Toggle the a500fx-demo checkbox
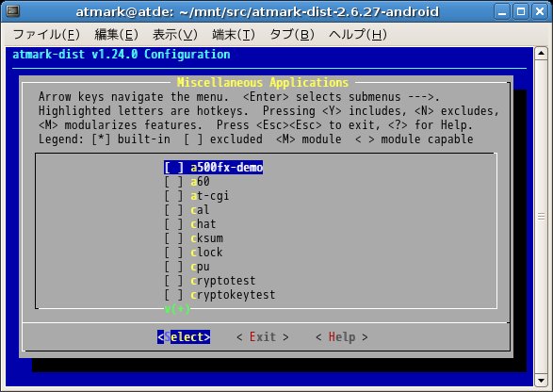Screen dimensions: 553x392 click(x=174, y=167)
